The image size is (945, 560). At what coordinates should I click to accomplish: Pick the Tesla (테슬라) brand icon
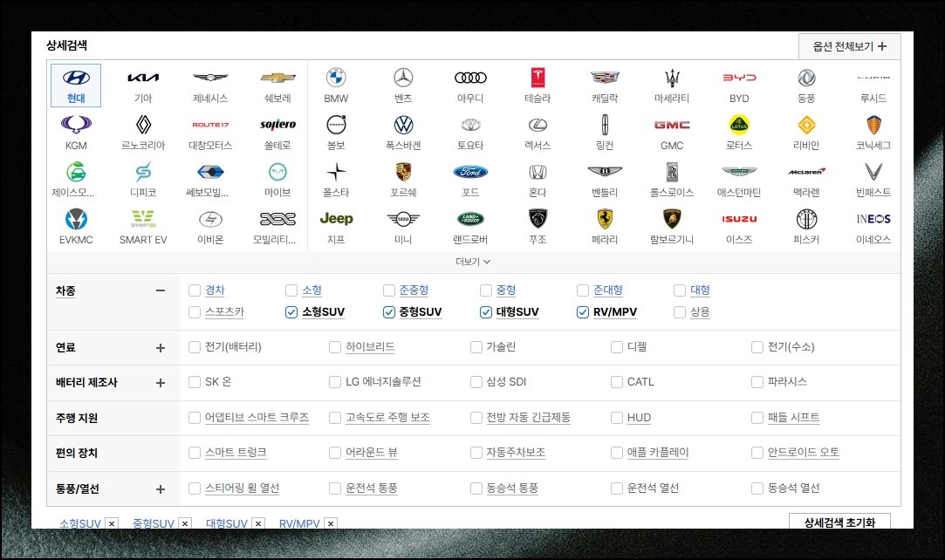coord(538,78)
